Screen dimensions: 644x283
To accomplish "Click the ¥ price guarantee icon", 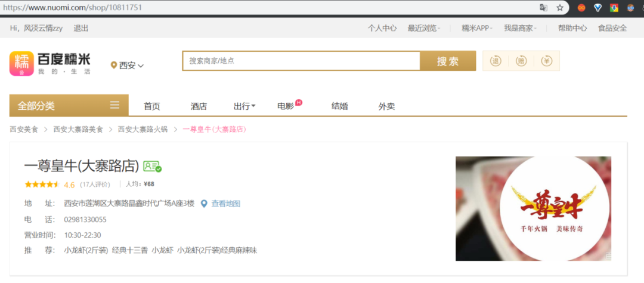I will [x=547, y=61].
